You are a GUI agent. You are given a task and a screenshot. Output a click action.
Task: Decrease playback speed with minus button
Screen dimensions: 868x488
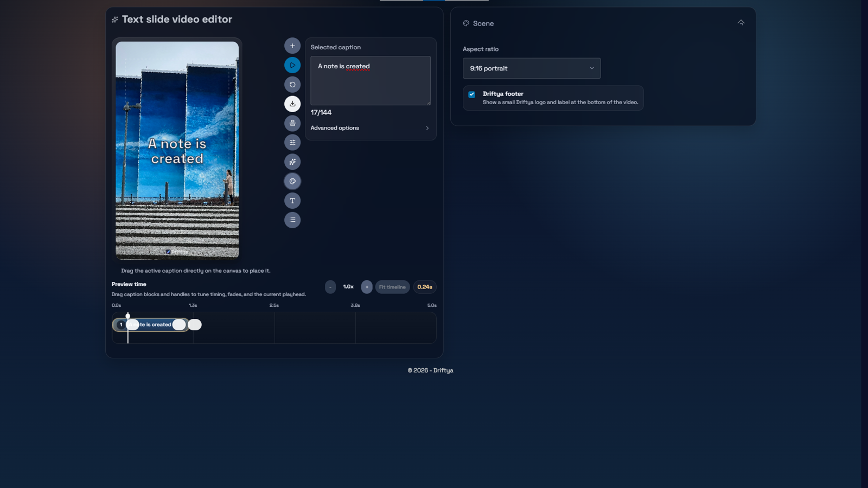pos(330,287)
